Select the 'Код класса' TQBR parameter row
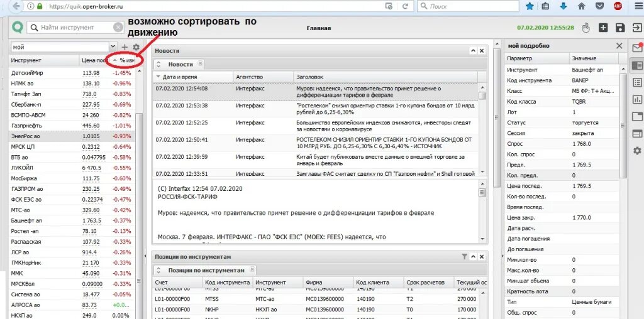644x319 pixels. pos(562,102)
